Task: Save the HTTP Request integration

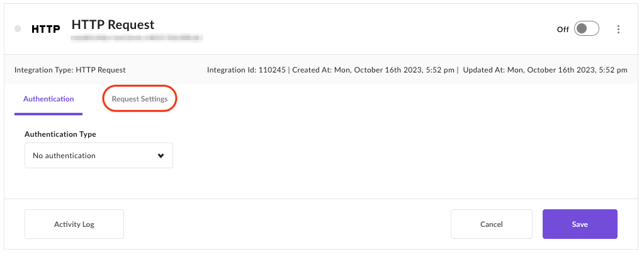Action: 580,224
